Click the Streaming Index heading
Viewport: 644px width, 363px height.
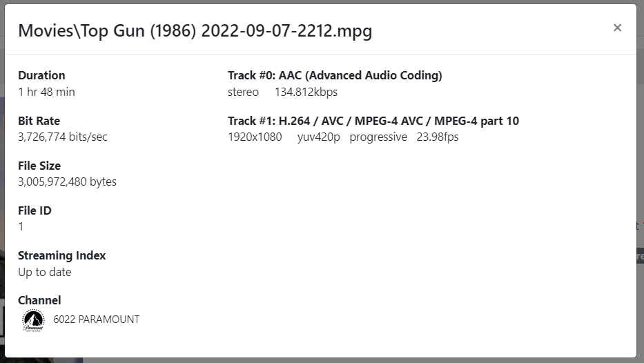tap(62, 255)
